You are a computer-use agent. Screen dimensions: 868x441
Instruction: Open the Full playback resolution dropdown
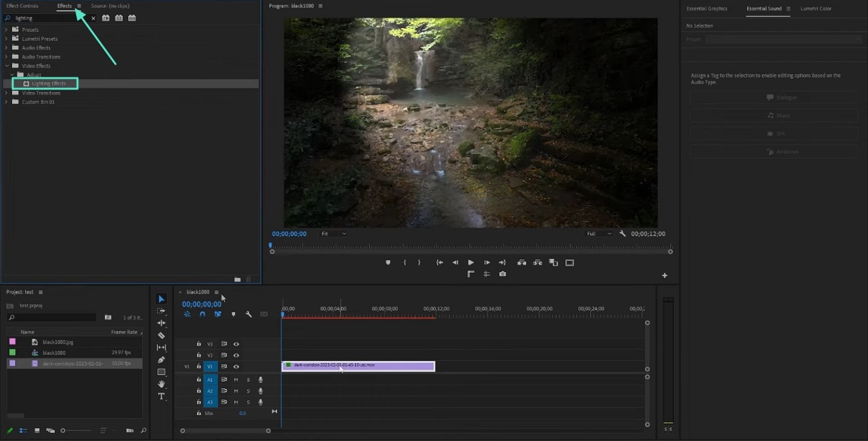(x=599, y=234)
